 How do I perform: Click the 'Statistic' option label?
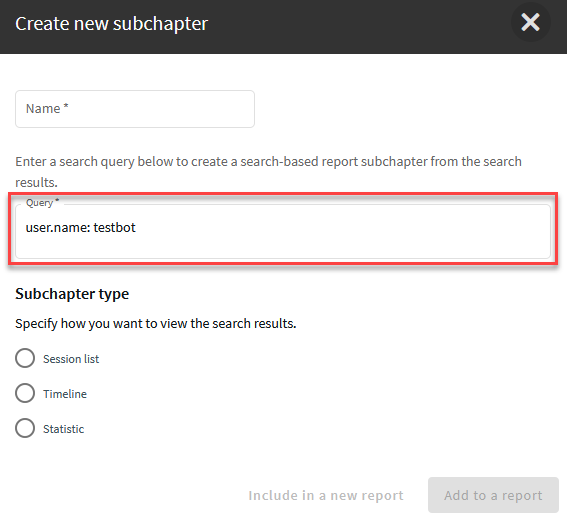pos(64,429)
